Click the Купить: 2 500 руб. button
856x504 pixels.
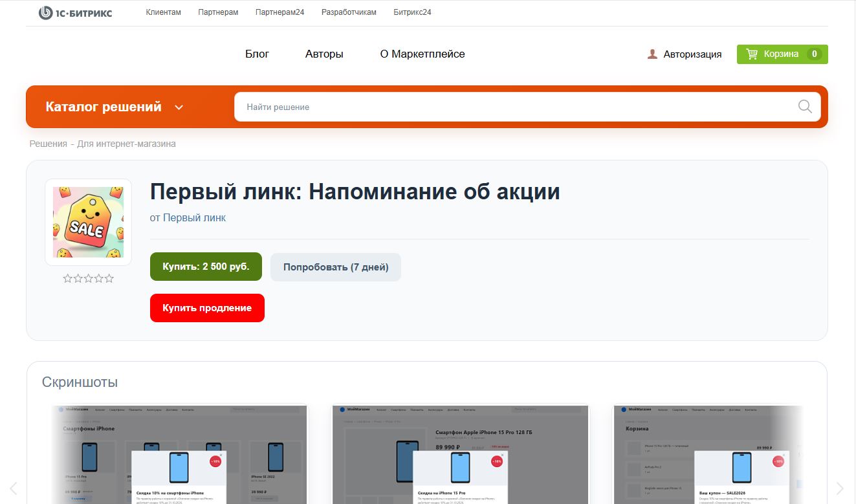coord(206,267)
